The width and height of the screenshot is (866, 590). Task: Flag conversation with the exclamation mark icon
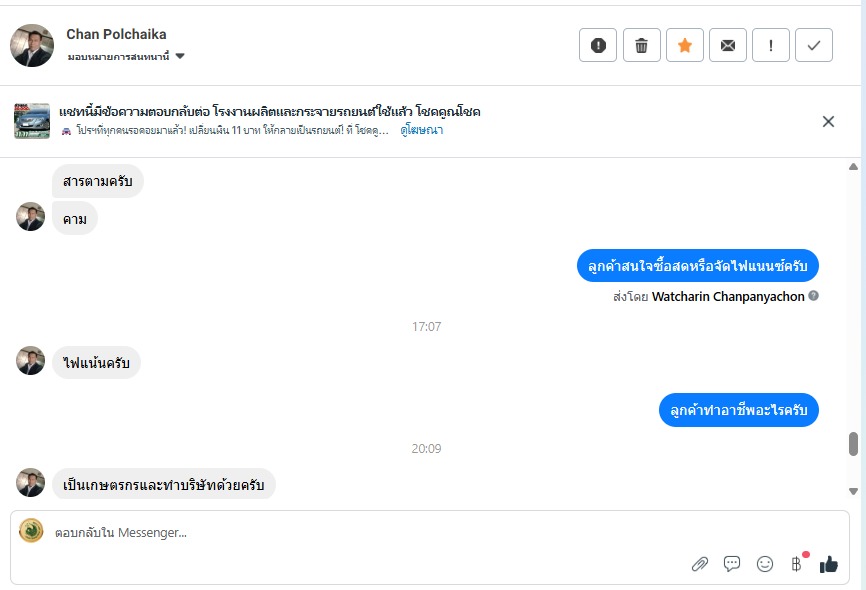click(771, 45)
